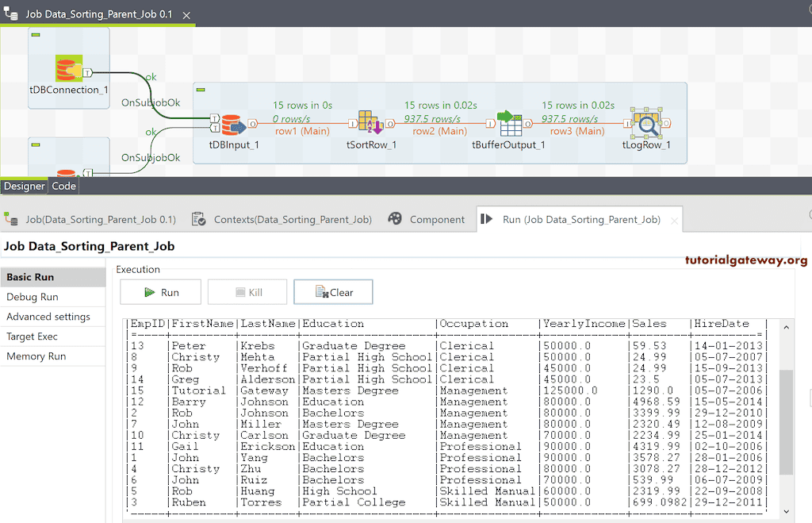Screen dimensions: 812x523
Task: Collapse the tDBConnection_1 subjob box
Action: pyautogui.click(x=35, y=34)
